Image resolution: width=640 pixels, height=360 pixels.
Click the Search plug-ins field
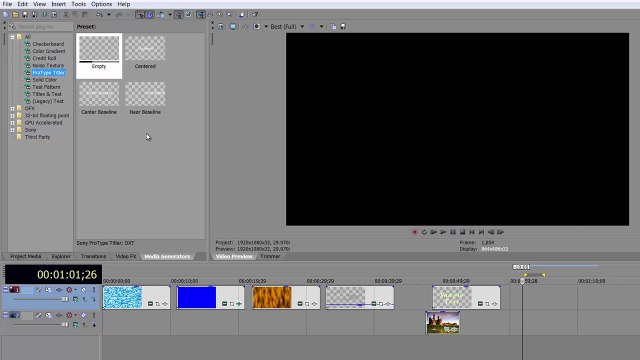coord(41,27)
